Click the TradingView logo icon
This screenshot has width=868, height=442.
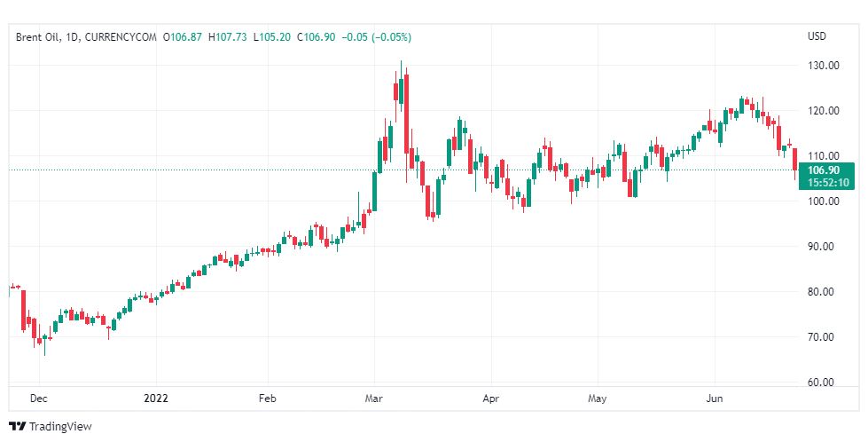[18, 427]
